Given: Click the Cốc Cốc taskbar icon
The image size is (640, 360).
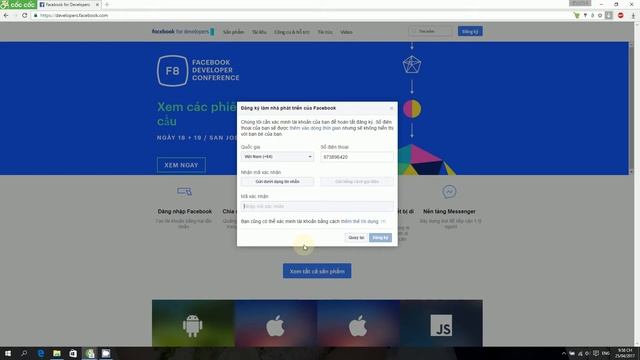Looking at the screenshot, I should coord(90,353).
